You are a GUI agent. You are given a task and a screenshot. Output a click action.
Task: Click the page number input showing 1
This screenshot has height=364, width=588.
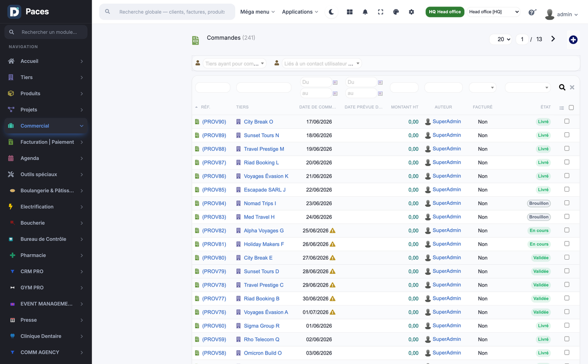[522, 39]
